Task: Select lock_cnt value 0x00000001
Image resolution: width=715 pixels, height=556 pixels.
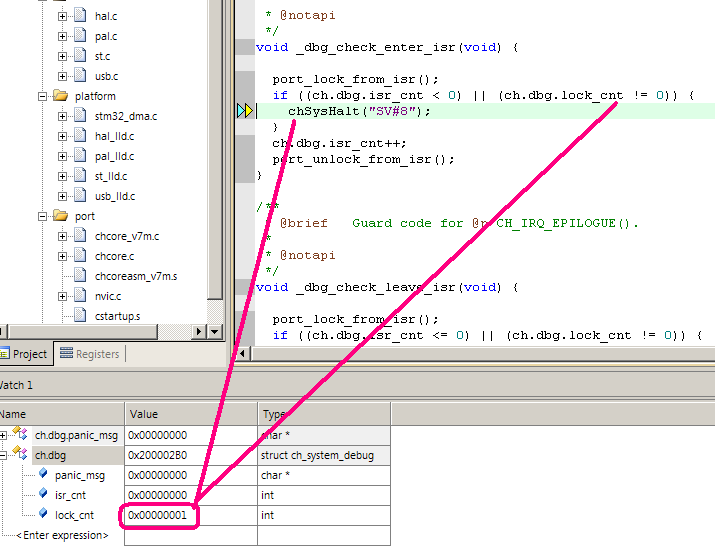Action: point(157,515)
